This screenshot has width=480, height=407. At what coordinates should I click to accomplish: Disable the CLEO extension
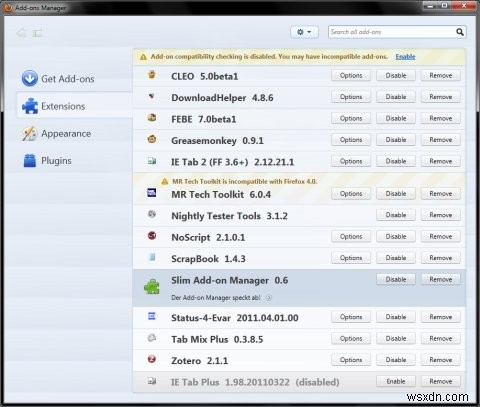click(x=396, y=75)
